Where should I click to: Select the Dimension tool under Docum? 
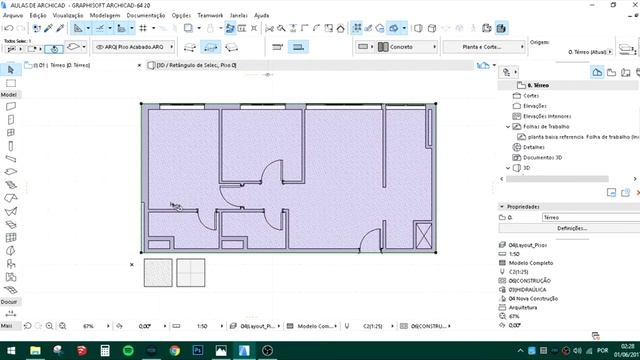pos(11,313)
